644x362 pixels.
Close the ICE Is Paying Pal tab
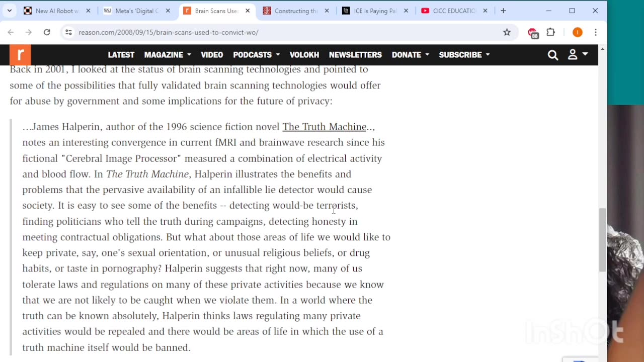tap(406, 11)
